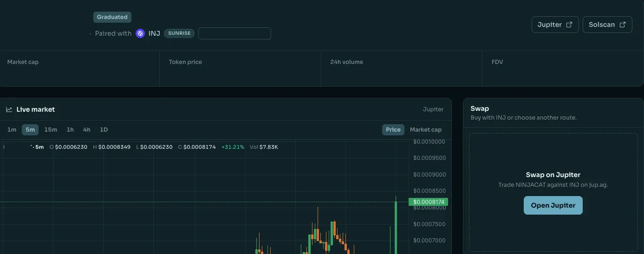Click the Graduated status badge
The image size is (644, 254).
point(112,17)
